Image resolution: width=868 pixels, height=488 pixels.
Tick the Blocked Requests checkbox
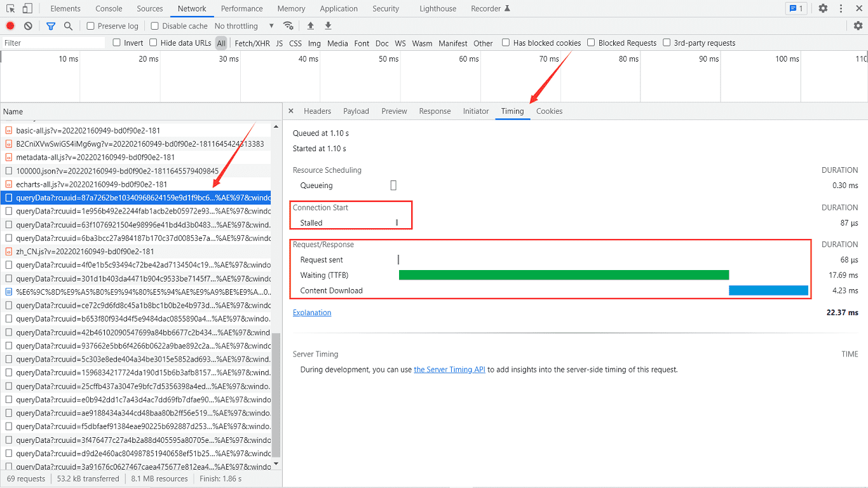[x=591, y=43]
